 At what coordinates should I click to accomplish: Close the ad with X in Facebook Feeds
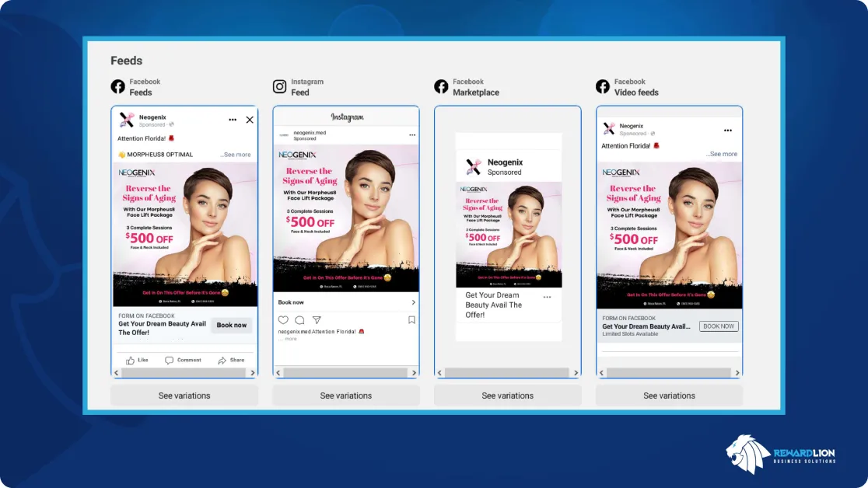pyautogui.click(x=250, y=120)
